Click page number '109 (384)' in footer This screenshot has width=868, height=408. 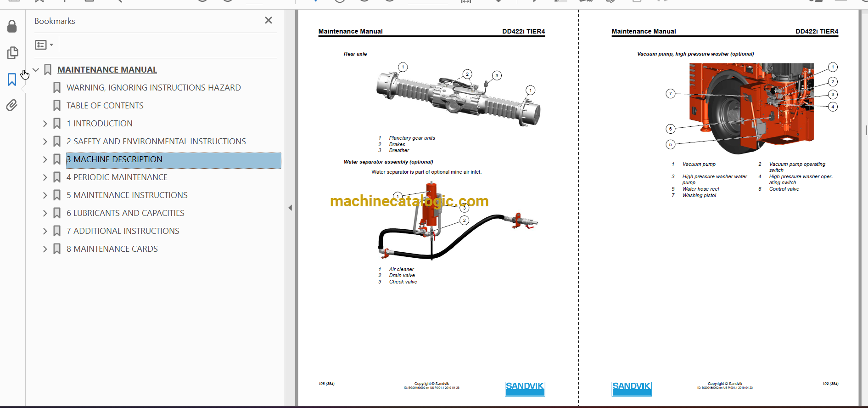click(x=830, y=384)
